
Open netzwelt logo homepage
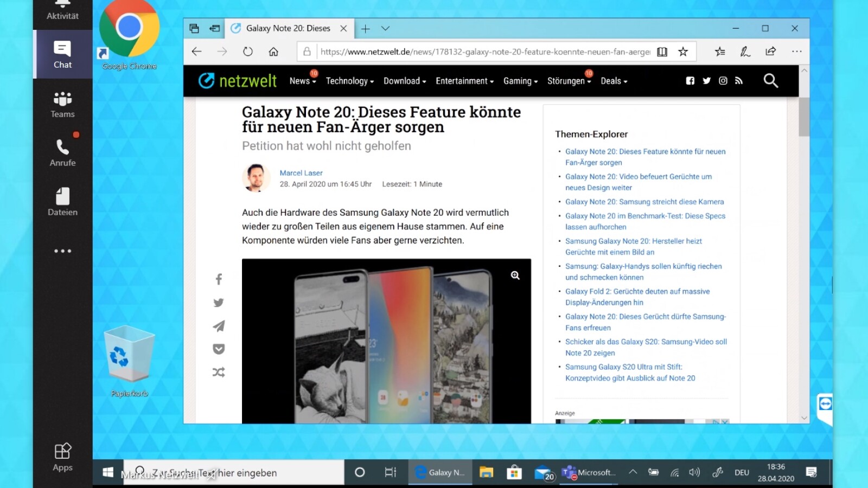pyautogui.click(x=237, y=81)
